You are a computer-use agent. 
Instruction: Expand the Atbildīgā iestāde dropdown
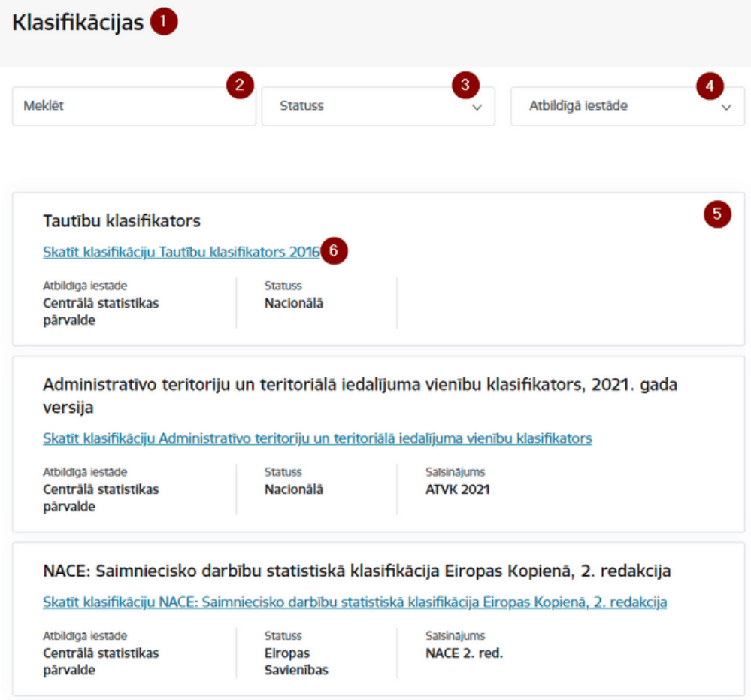(x=628, y=106)
